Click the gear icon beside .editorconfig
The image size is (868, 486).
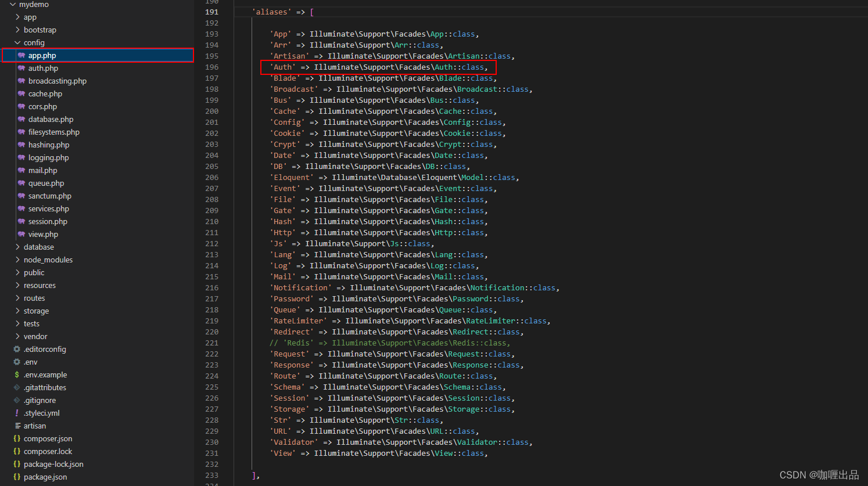point(17,349)
